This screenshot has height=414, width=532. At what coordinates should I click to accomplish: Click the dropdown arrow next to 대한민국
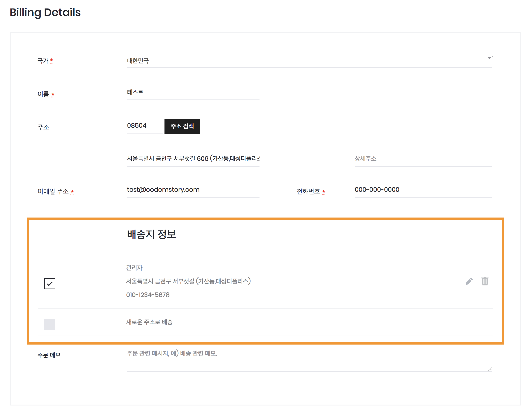pos(489,58)
